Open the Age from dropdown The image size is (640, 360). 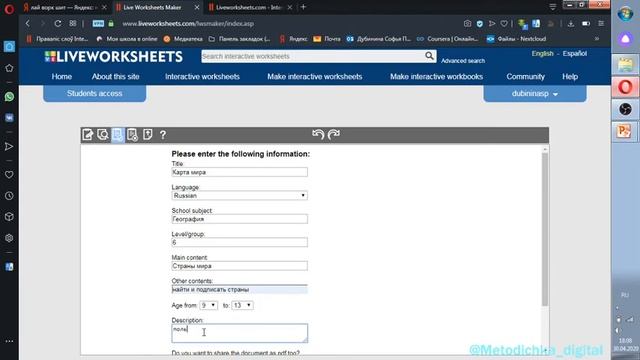(208, 305)
